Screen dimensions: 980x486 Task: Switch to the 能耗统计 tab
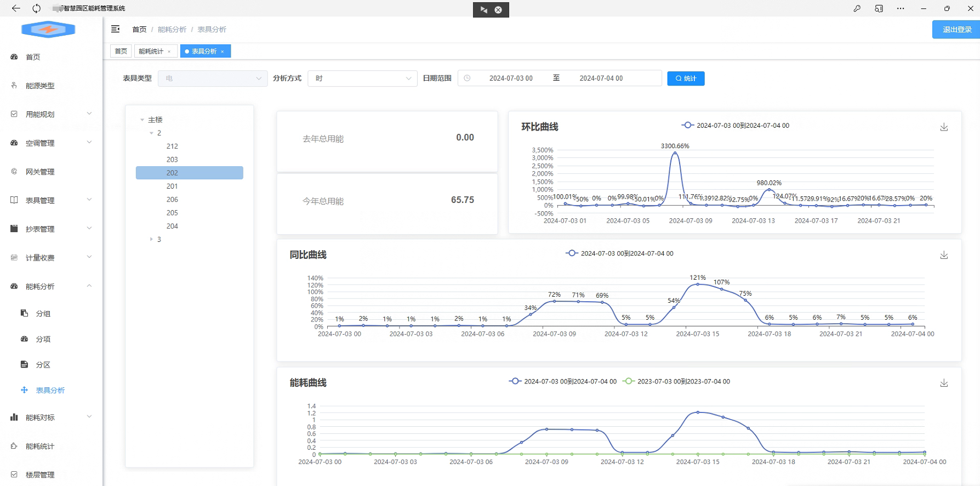151,51
